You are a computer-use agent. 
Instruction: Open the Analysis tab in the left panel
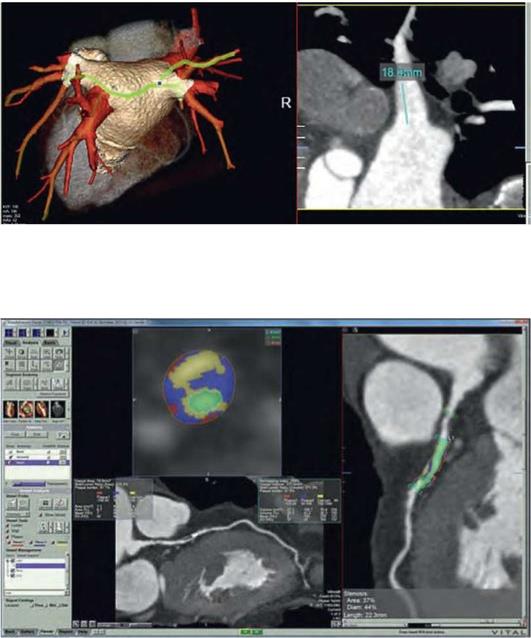pos(31,343)
